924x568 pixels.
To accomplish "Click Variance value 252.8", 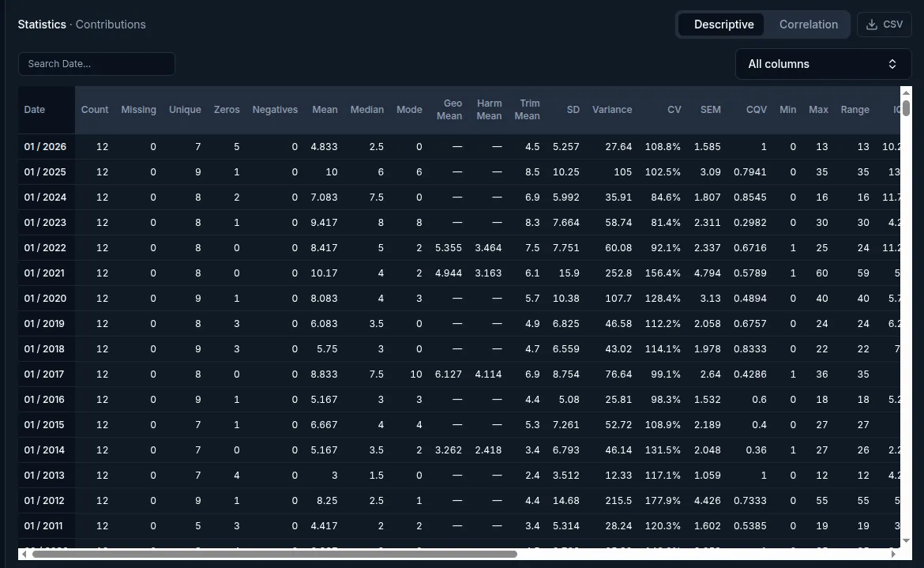I will coord(618,273).
